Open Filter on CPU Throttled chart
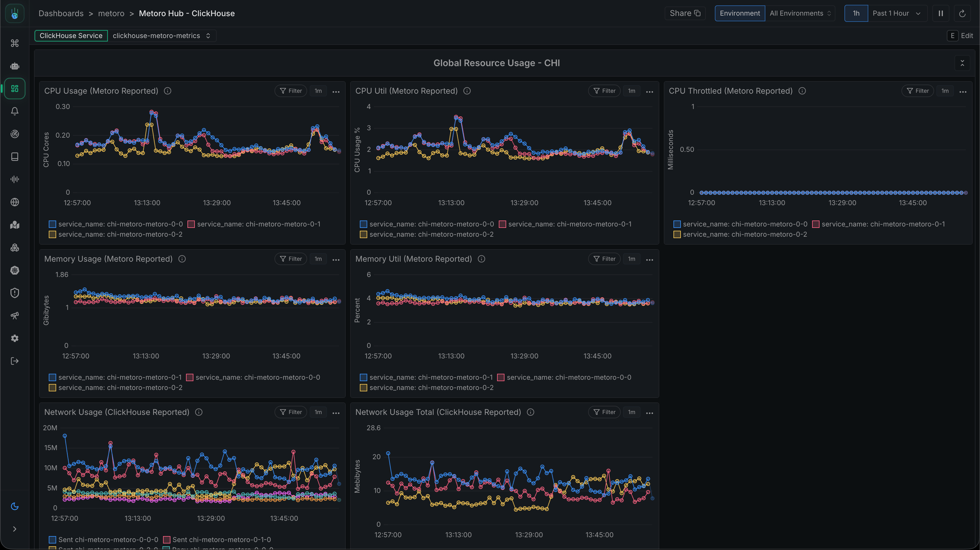Viewport: 980px width, 550px height. click(918, 91)
